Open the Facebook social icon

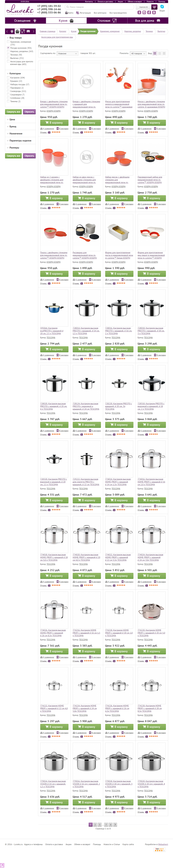[x=149, y=12]
